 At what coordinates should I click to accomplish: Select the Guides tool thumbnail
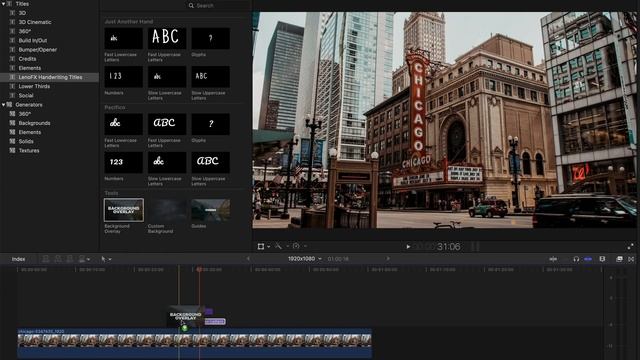click(x=211, y=210)
